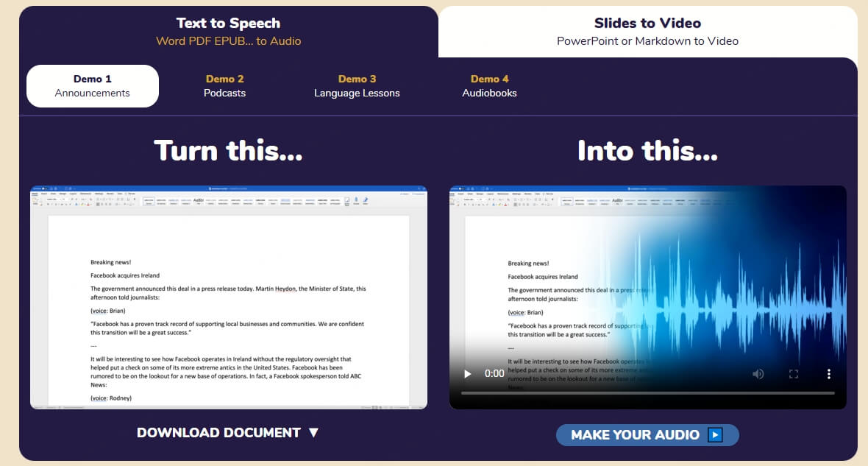The height and width of the screenshot is (466, 868).
Task: Click 'Breaking news!' in left document
Action: (x=111, y=262)
